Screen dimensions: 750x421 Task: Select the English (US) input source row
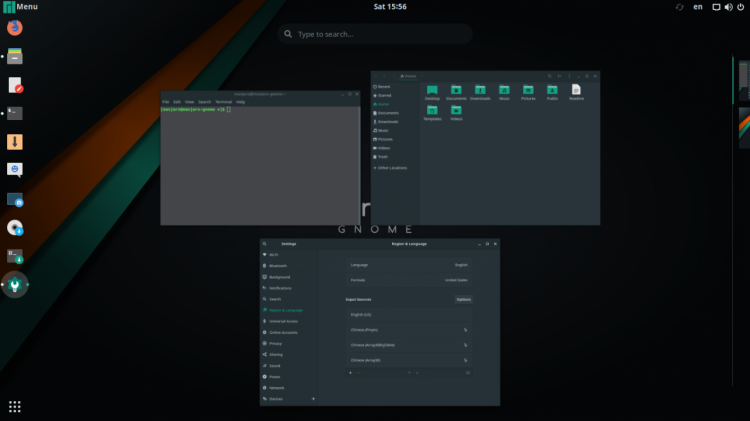coord(409,315)
